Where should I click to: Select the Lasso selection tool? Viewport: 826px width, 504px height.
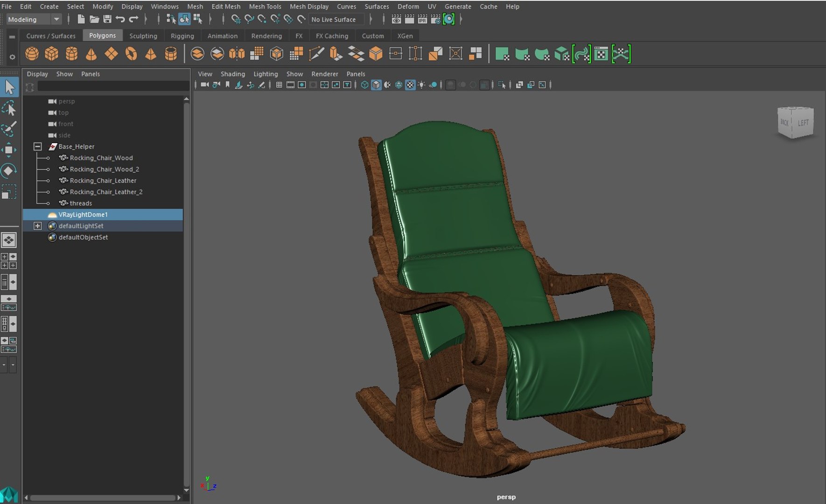click(x=9, y=108)
